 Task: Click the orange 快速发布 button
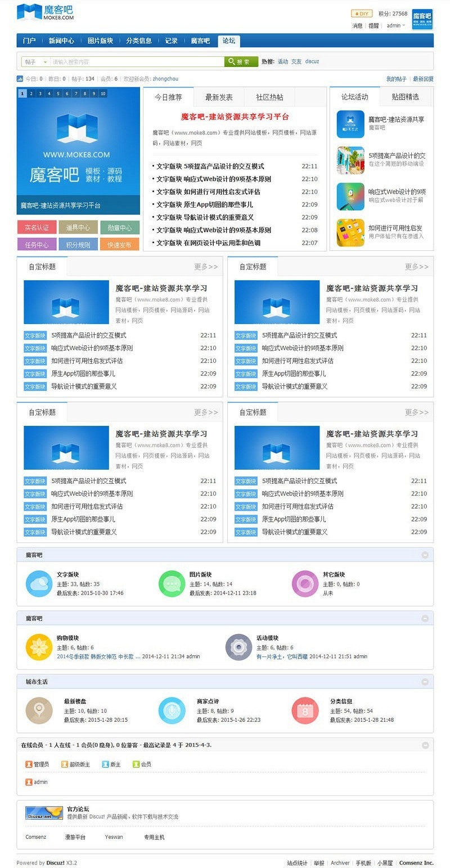coord(120,245)
